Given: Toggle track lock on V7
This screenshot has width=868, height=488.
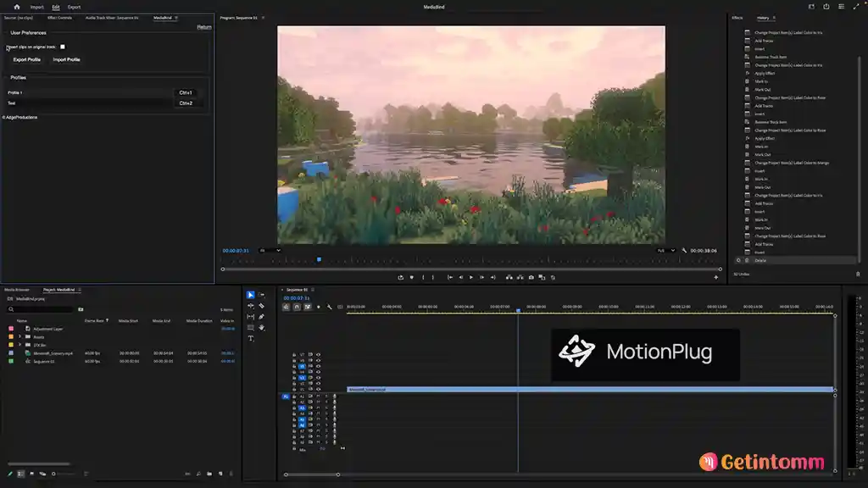Looking at the screenshot, I should 294,355.
